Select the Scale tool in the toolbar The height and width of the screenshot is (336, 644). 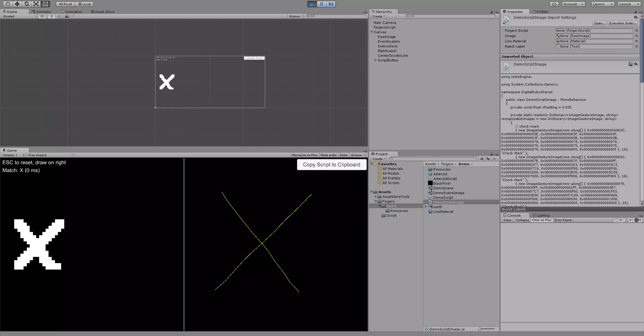pos(36,4)
